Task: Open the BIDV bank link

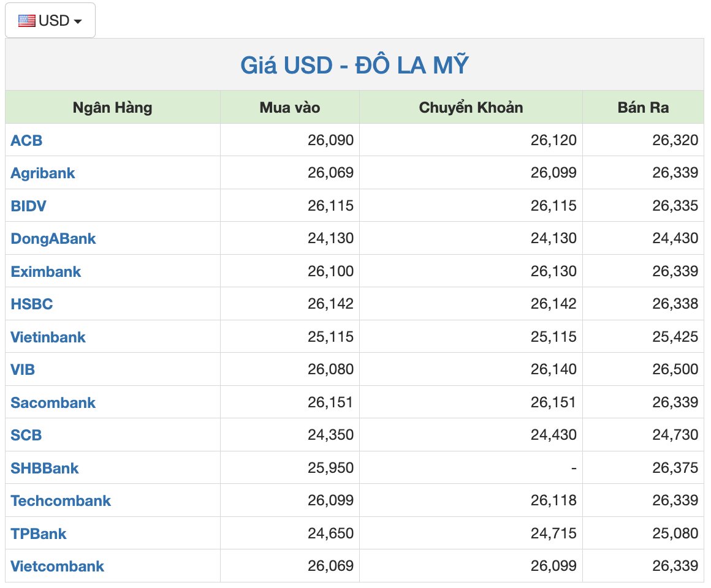Action: click(28, 206)
